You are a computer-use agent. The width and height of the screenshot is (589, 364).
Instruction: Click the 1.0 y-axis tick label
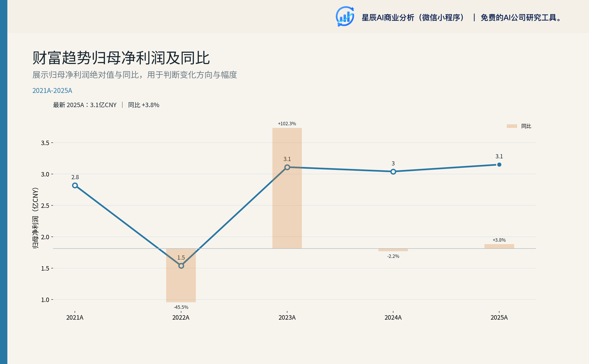[x=45, y=300]
